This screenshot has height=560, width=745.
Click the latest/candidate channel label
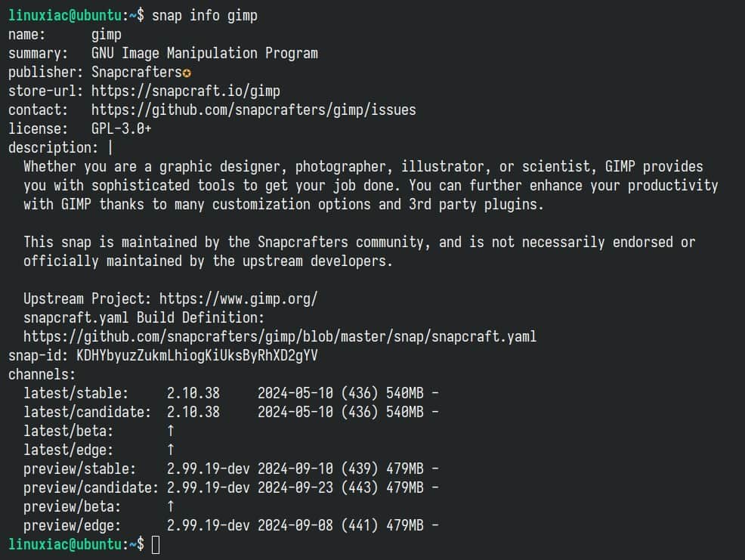[x=88, y=412]
